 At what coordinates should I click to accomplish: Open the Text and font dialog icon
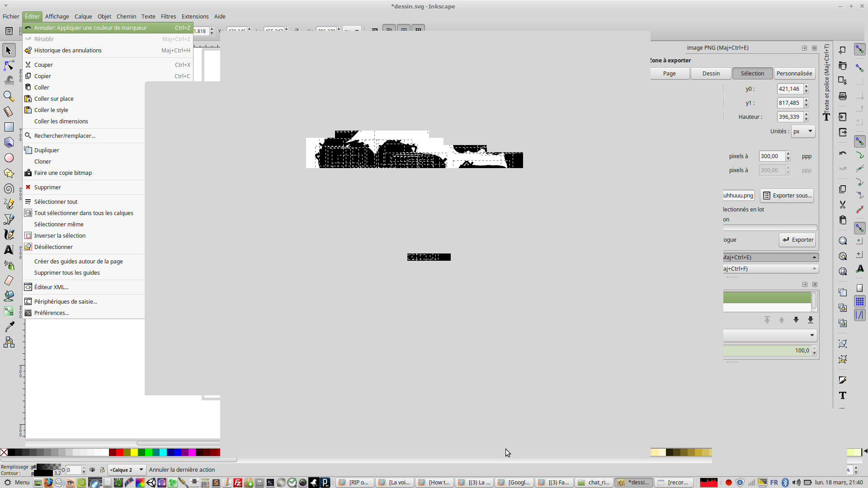[843, 395]
